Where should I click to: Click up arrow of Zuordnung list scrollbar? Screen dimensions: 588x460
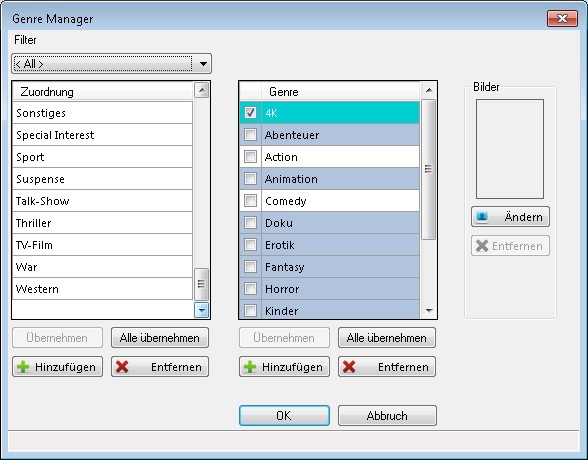coord(202,90)
